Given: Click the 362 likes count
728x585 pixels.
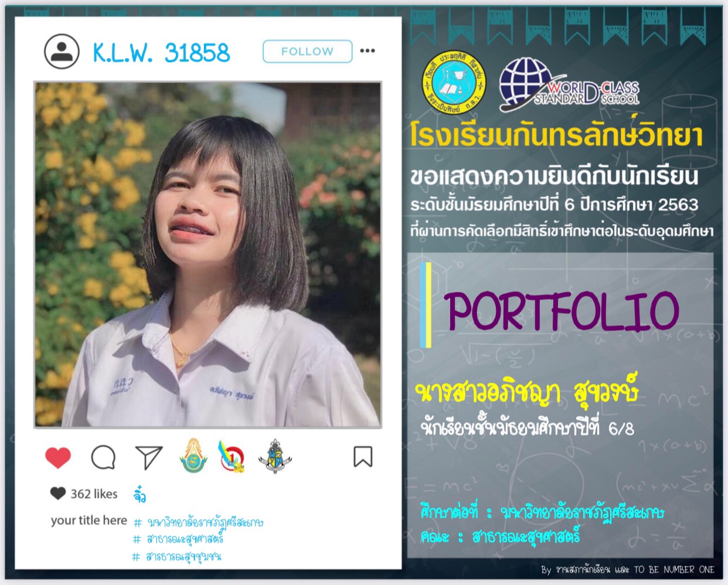Looking at the screenshot, I should tap(94, 494).
